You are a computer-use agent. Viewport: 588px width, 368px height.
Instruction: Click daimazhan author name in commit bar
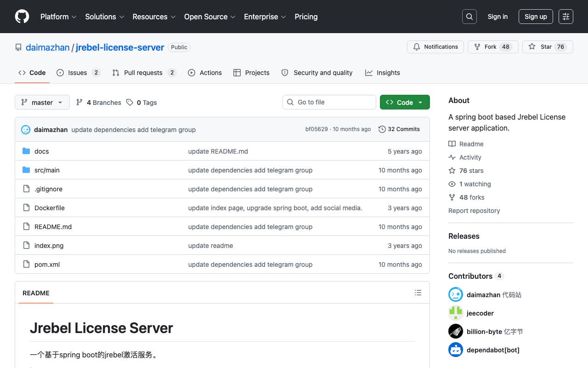tap(51, 130)
